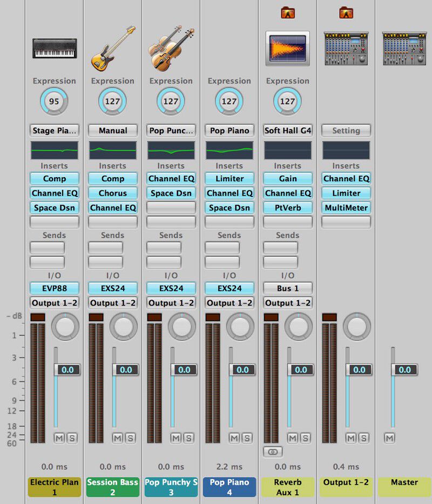Open the EXS24 instrument slot on Session Bass
The width and height of the screenshot is (432, 504).
(112, 288)
